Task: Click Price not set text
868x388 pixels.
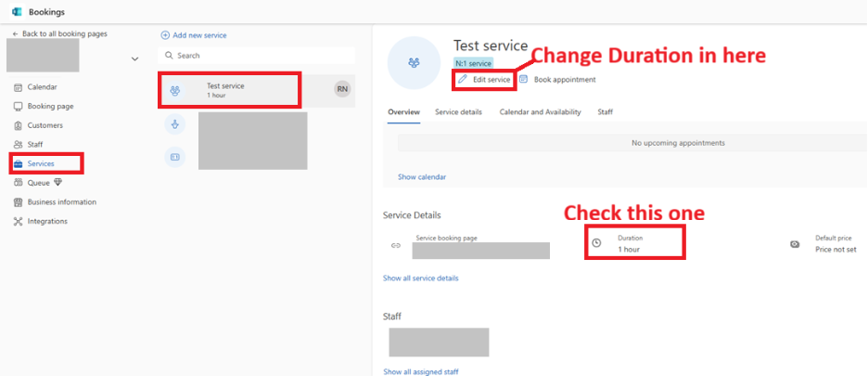Action: pos(836,250)
